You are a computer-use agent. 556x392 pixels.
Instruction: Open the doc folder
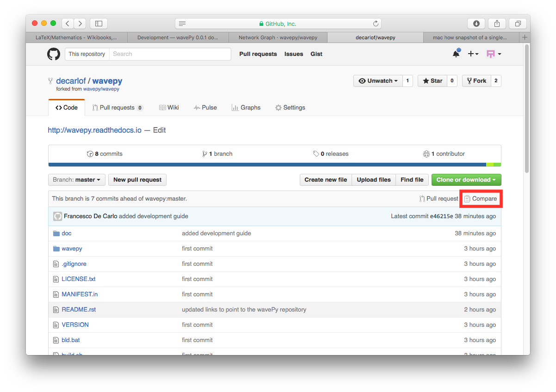click(x=67, y=233)
